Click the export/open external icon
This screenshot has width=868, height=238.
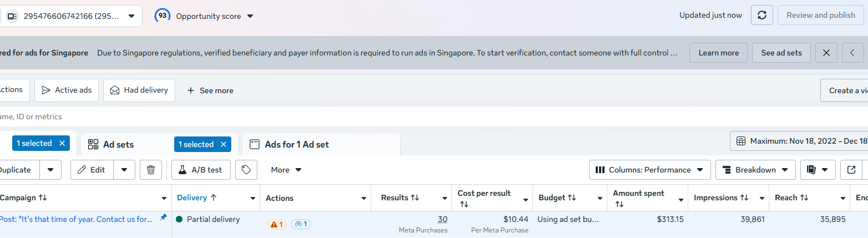[851, 170]
